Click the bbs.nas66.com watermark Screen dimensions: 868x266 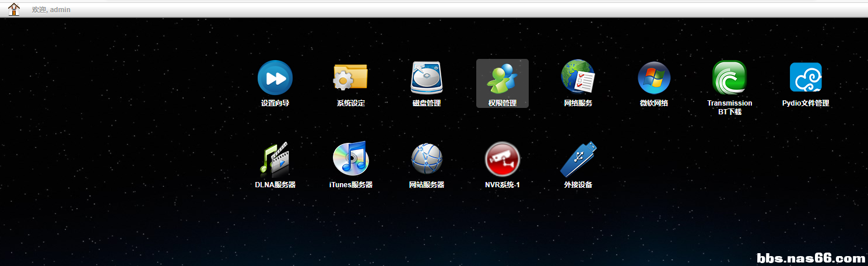[811, 257]
